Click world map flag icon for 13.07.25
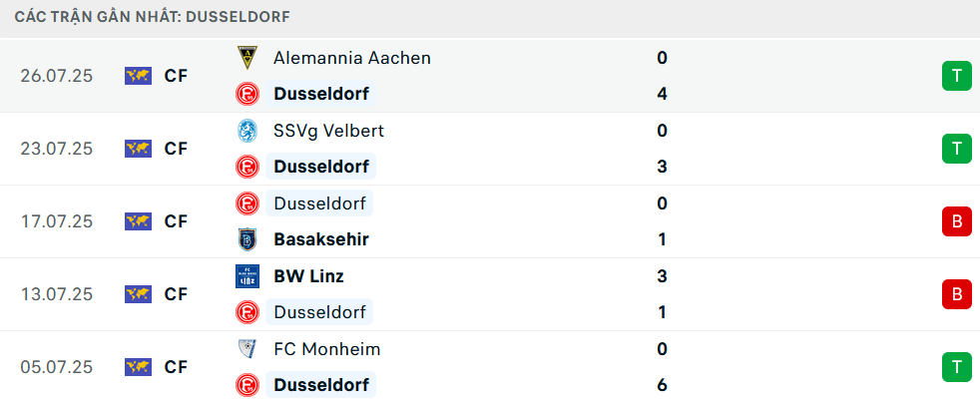The image size is (980, 401). tap(138, 294)
